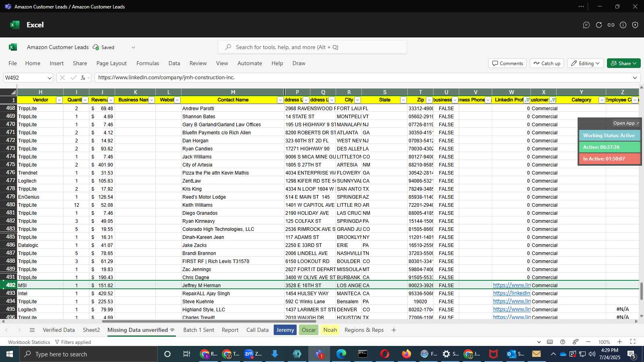
Task: Click the Catch up button
Action: 547,63
